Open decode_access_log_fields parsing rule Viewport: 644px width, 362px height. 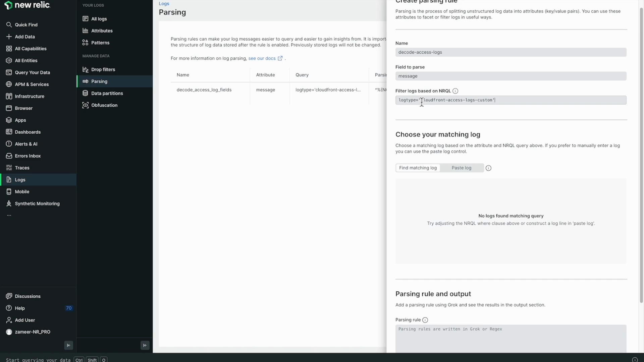point(204,90)
